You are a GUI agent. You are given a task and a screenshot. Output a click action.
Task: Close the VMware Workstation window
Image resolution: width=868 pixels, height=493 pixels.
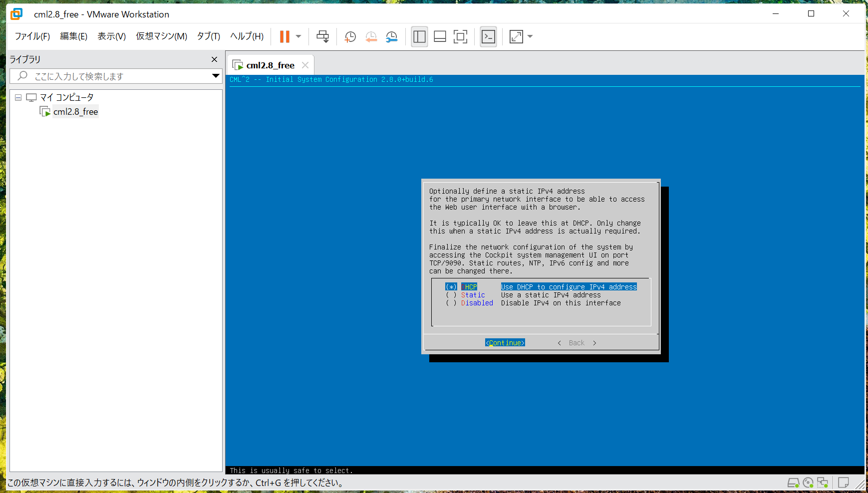(x=846, y=14)
